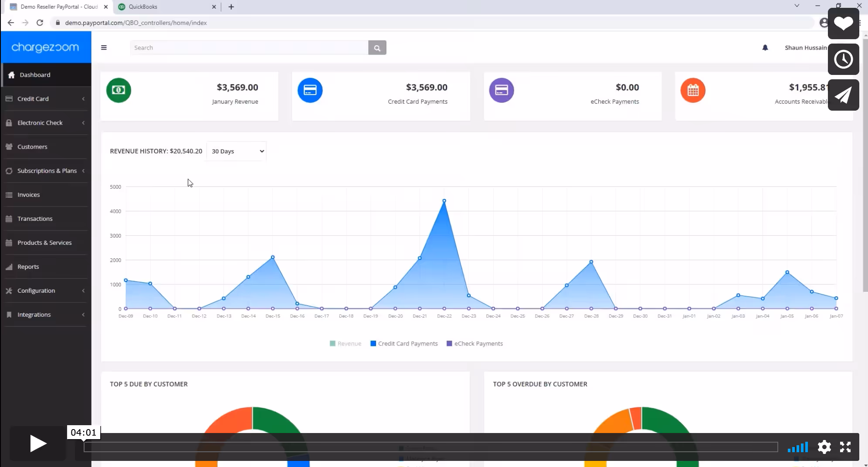Click the Integrations bookmark icon
Viewport: 868px width, 467px height.
pos(9,315)
